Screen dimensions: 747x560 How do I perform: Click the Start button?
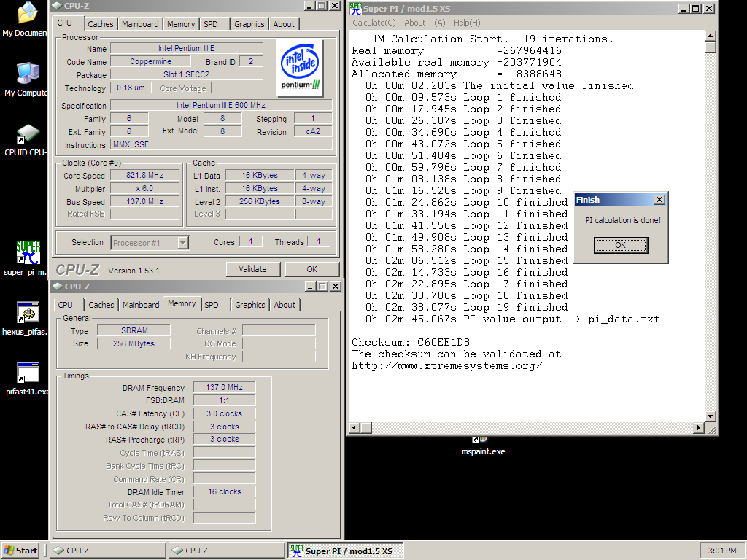pyautogui.click(x=20, y=551)
